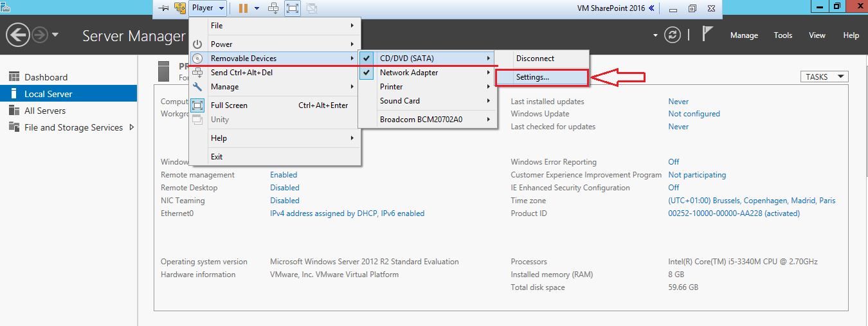Open the View menu in Server Manager
868x326 pixels.
tap(817, 35)
